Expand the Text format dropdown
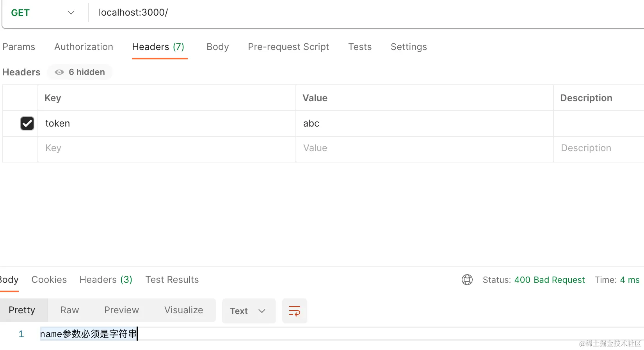 click(248, 311)
